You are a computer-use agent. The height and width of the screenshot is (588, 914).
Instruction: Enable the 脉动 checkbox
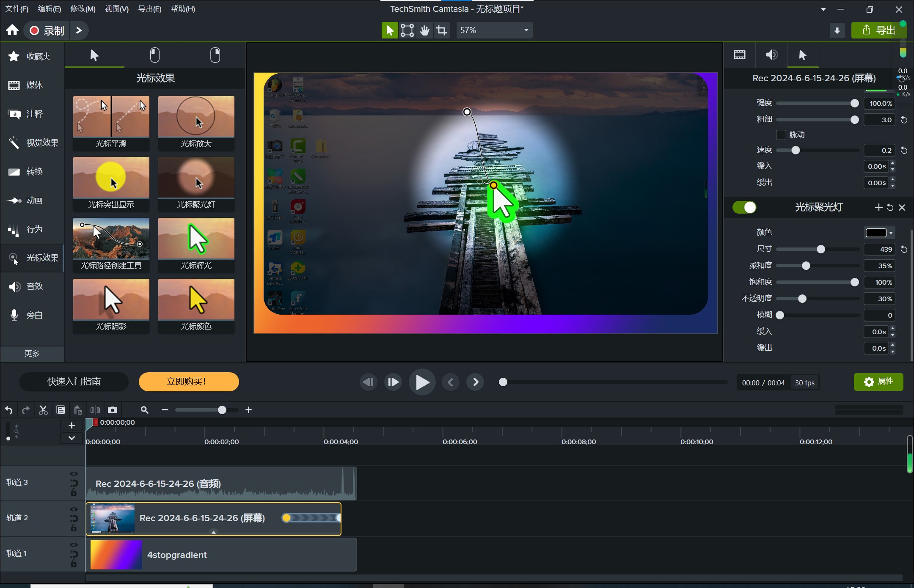(x=781, y=135)
